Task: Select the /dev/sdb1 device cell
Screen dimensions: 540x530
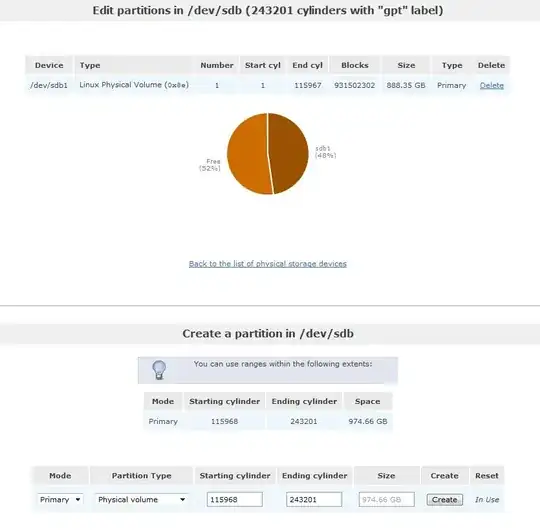Action: 49,85
